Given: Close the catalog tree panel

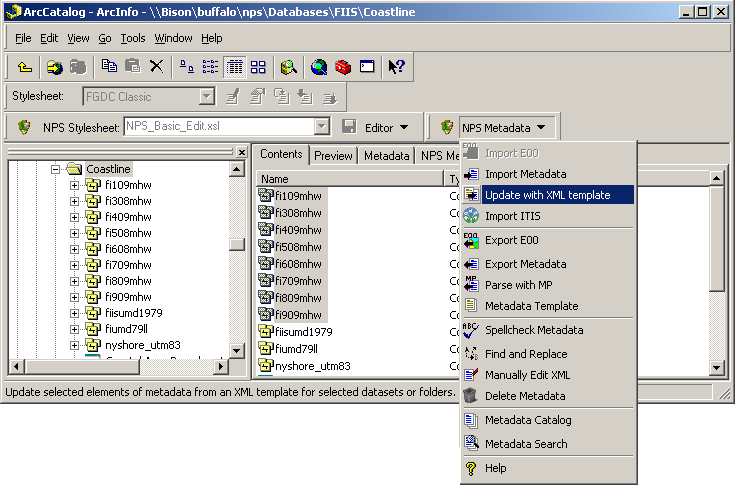Looking at the screenshot, I should [241, 152].
